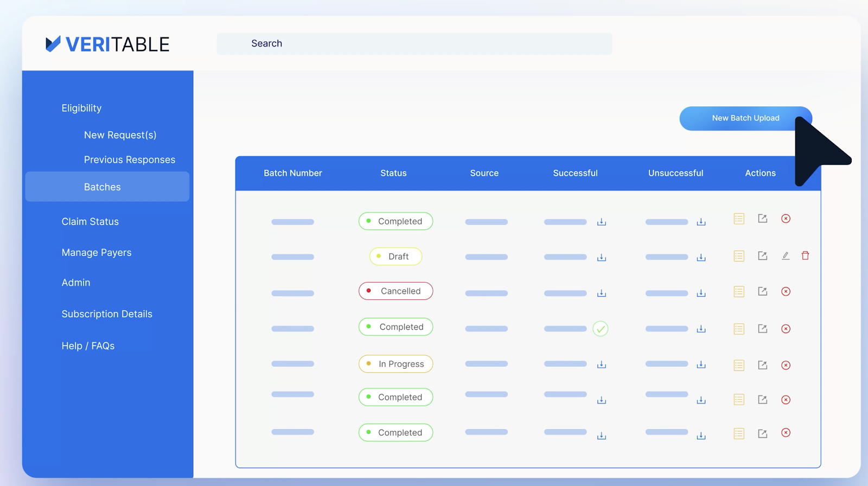This screenshot has width=868, height=486.
Task: Click export icon in Cancelled row
Action: [762, 291]
